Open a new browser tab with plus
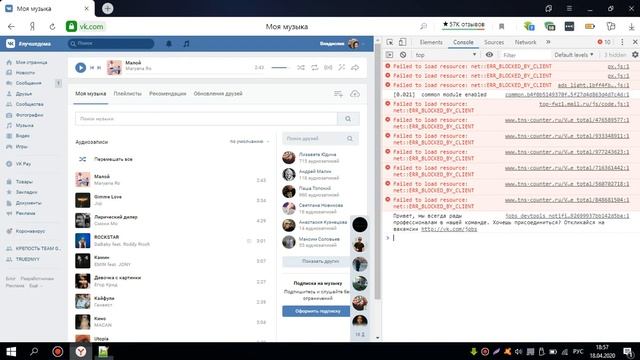This screenshot has width=640, height=360. coord(107,8)
